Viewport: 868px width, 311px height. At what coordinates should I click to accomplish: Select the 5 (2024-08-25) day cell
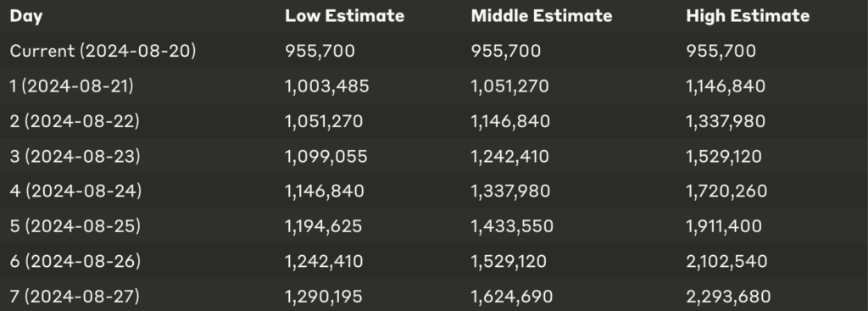75,226
